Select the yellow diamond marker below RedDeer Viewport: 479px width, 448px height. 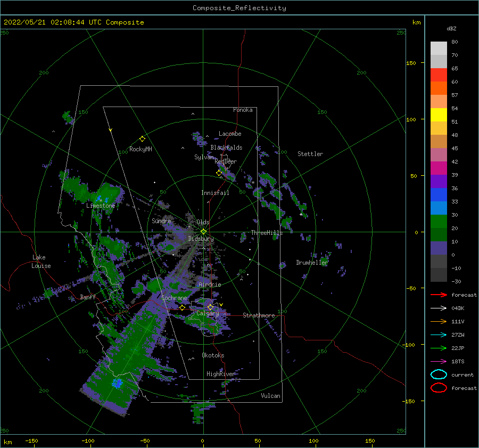click(x=219, y=173)
